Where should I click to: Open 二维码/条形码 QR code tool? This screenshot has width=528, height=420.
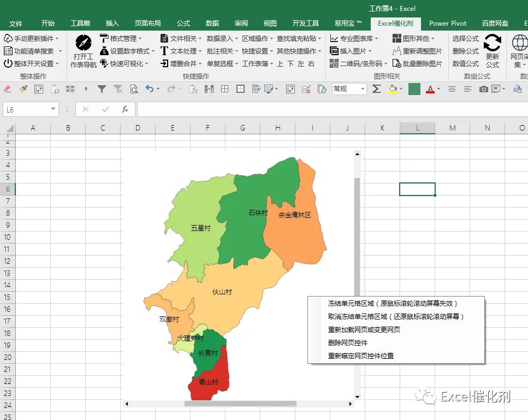pos(358,64)
